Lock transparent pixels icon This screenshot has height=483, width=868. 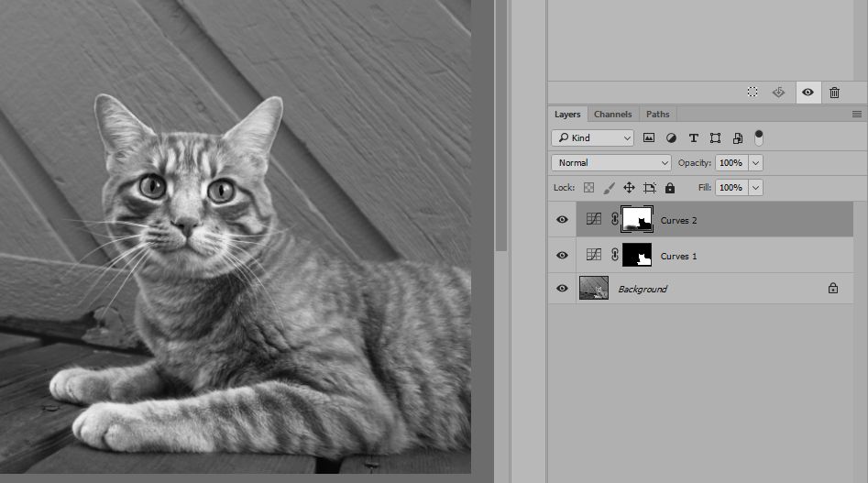[589, 188]
